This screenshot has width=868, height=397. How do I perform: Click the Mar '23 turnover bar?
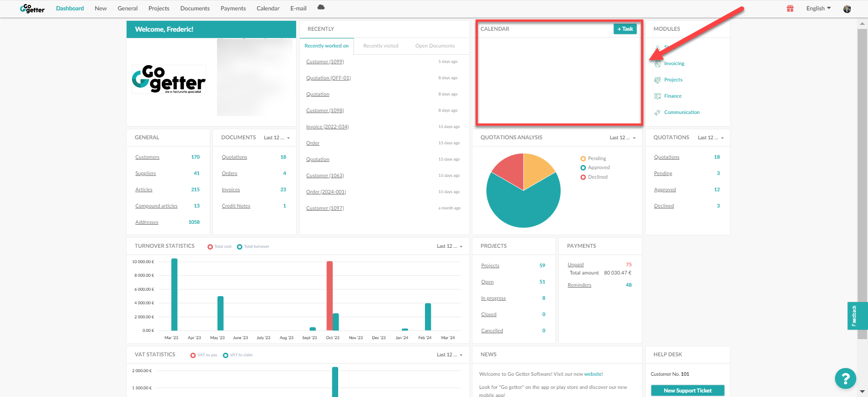click(175, 294)
